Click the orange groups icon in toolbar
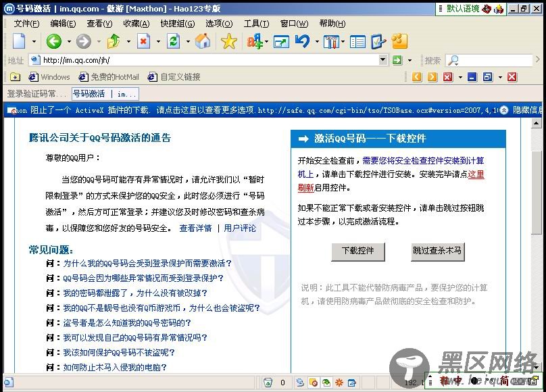 coord(399,41)
